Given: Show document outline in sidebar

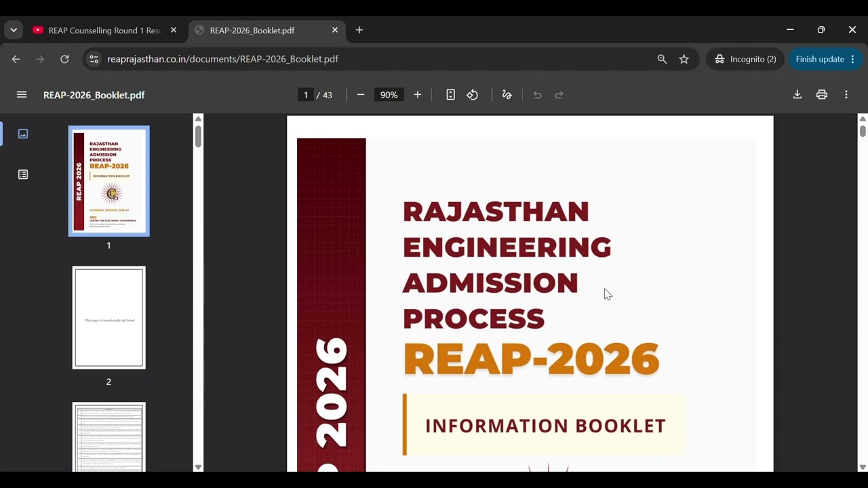Looking at the screenshot, I should (23, 174).
